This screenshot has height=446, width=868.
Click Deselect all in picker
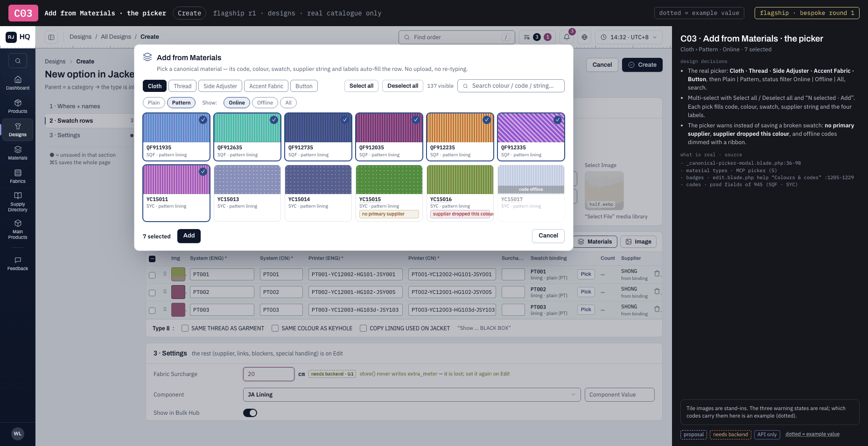point(403,86)
